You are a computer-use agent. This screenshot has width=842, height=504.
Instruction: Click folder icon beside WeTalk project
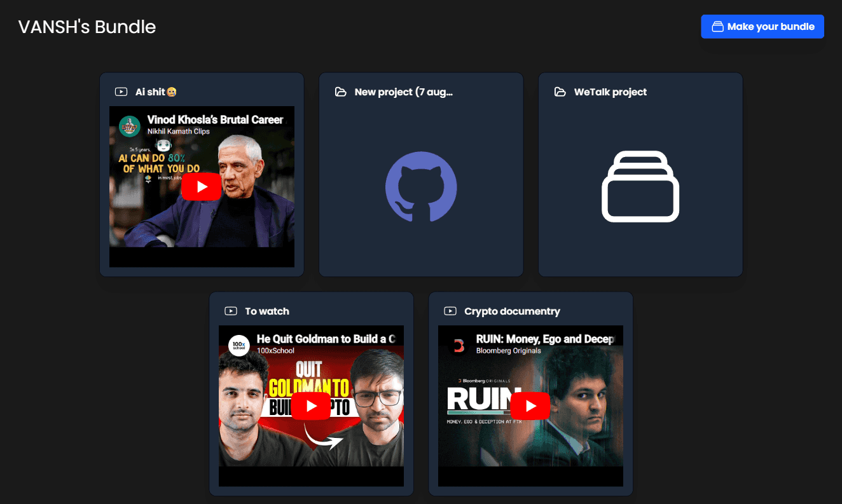pyautogui.click(x=560, y=92)
